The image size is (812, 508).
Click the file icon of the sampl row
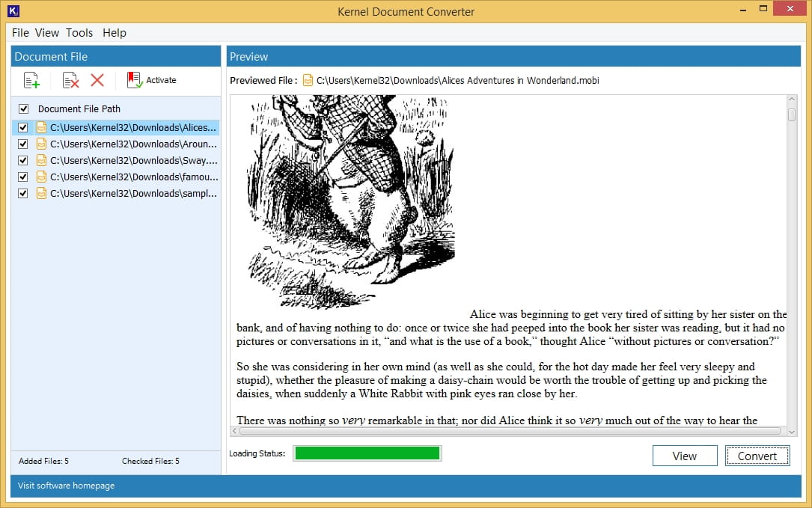41,194
